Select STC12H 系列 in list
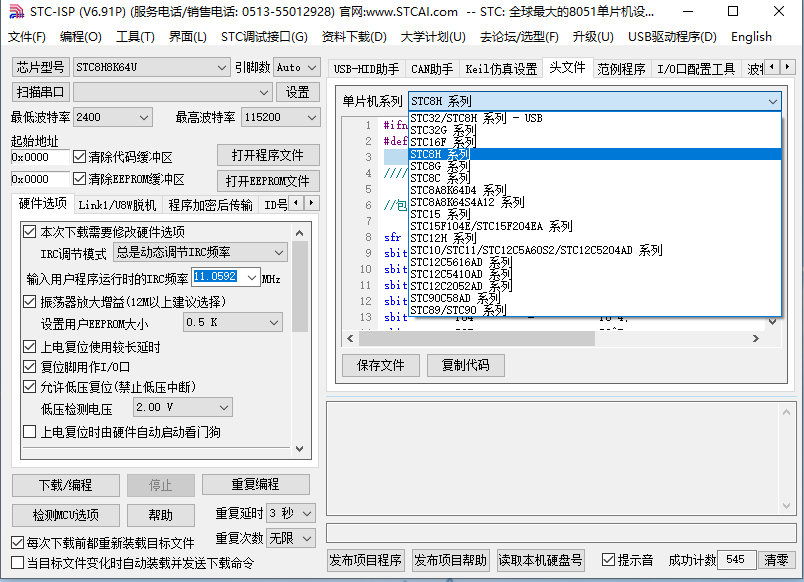Viewport: 804px width, 582px height. pos(595,238)
